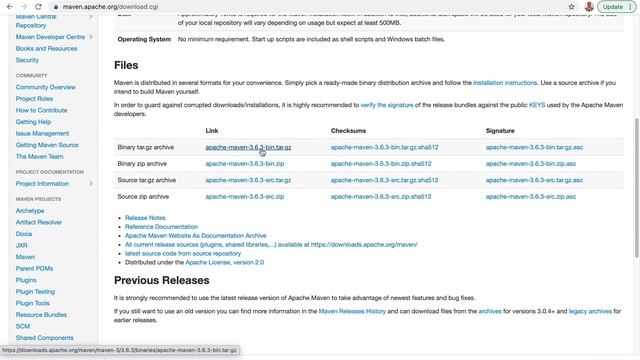Open src.tar.gz.sha512 checksum link
This screenshot has width=640, height=360.
click(384, 180)
